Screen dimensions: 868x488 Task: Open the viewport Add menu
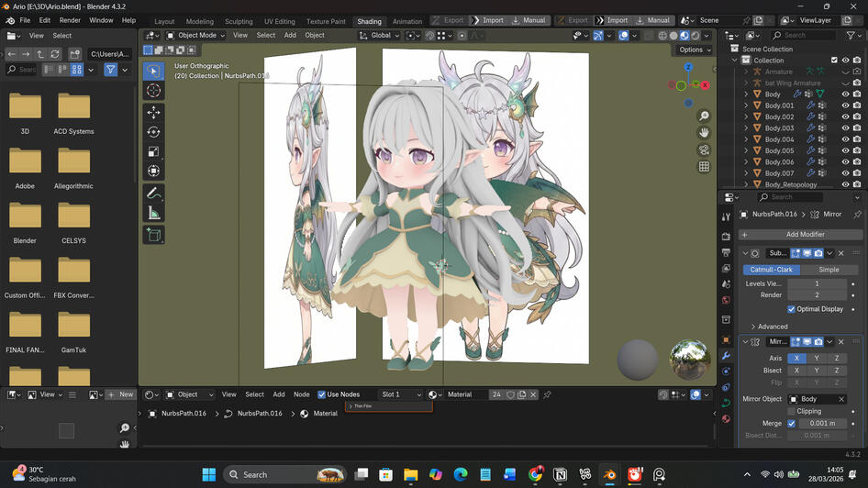tap(290, 35)
